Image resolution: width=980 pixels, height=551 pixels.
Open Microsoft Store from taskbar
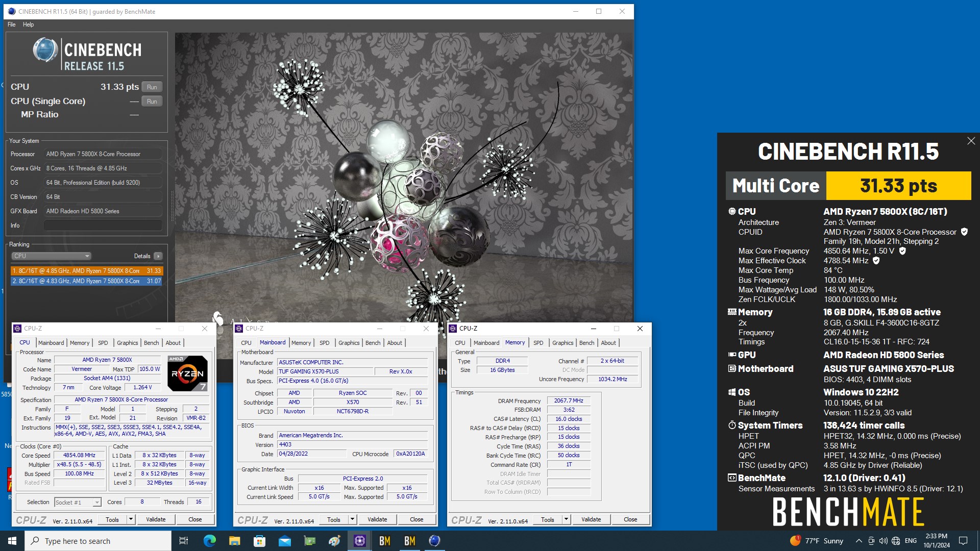259,541
